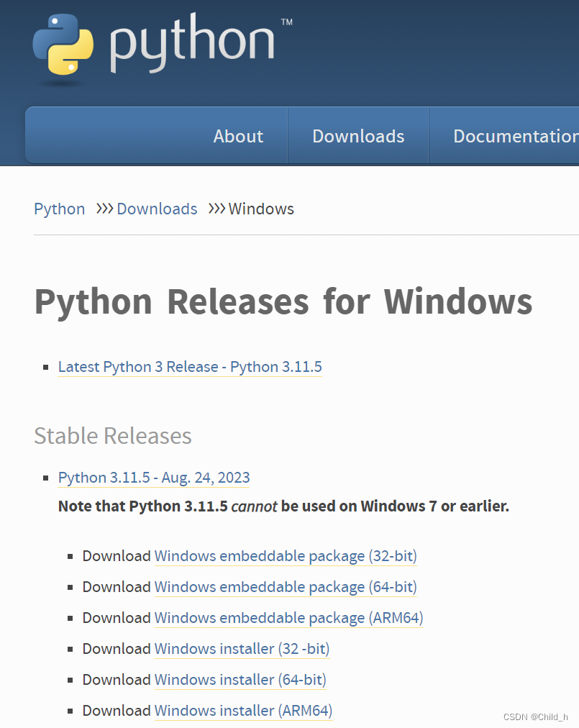Viewport: 579px width, 728px height.
Task: Go to Python in the breadcrumb
Action: (60, 209)
